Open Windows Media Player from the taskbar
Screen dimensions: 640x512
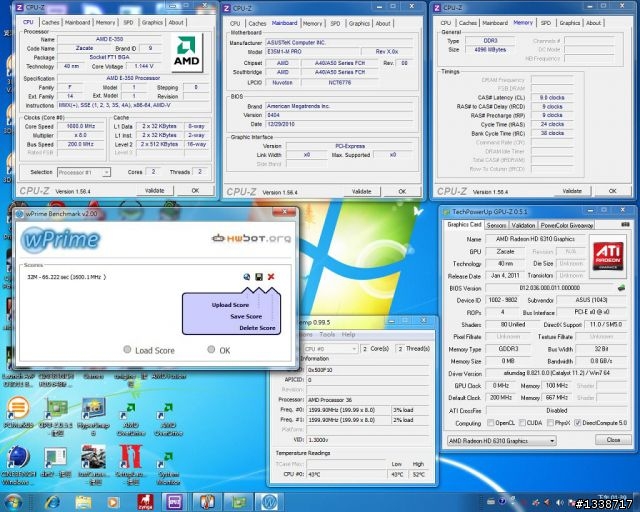coord(113,503)
